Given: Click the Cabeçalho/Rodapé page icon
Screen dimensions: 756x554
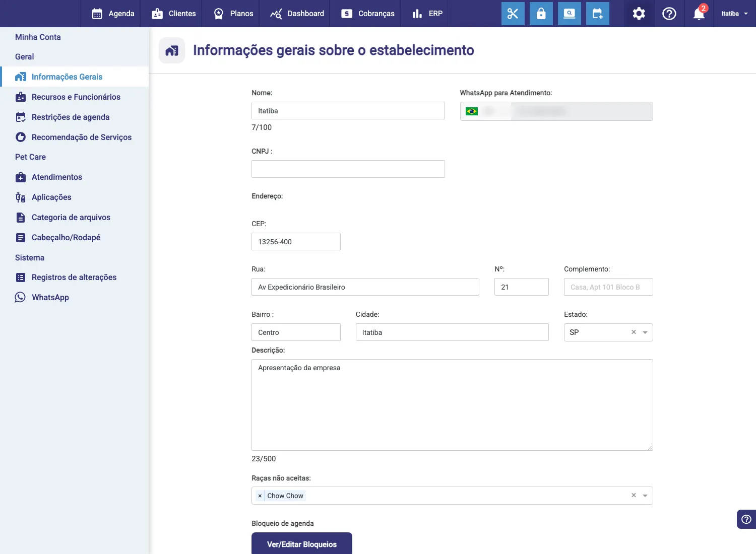Looking at the screenshot, I should tap(21, 238).
